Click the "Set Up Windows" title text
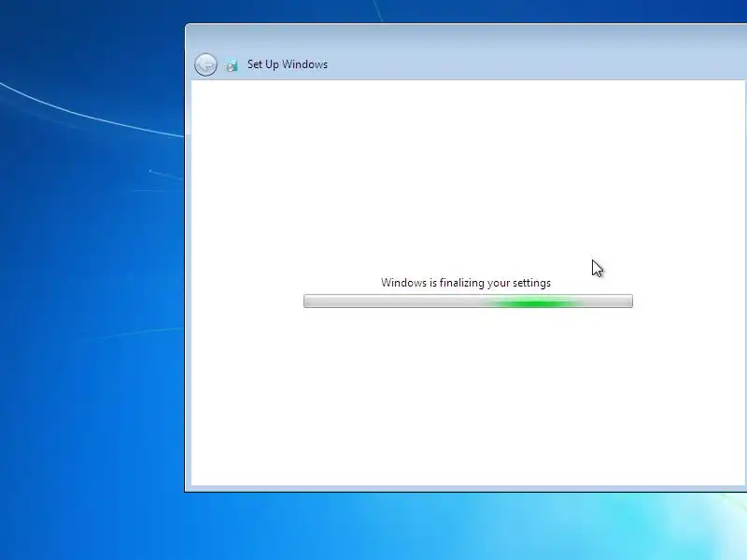 pyautogui.click(x=288, y=64)
